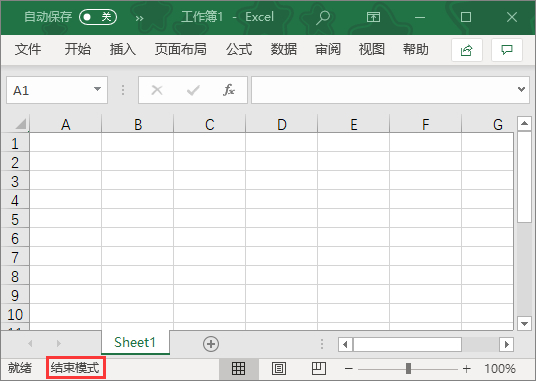The height and width of the screenshot is (381, 536).
Task: Switch to Page Break Preview icon
Action: tap(319, 368)
